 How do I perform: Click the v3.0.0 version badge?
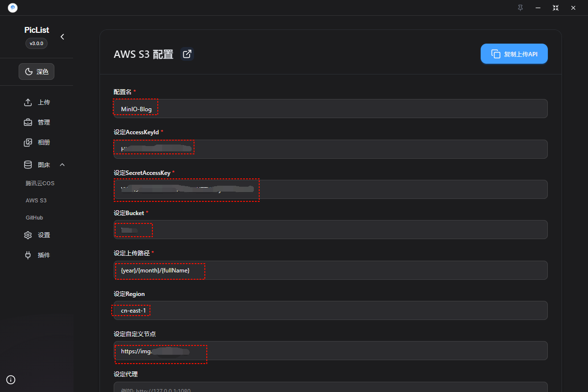(x=36, y=43)
